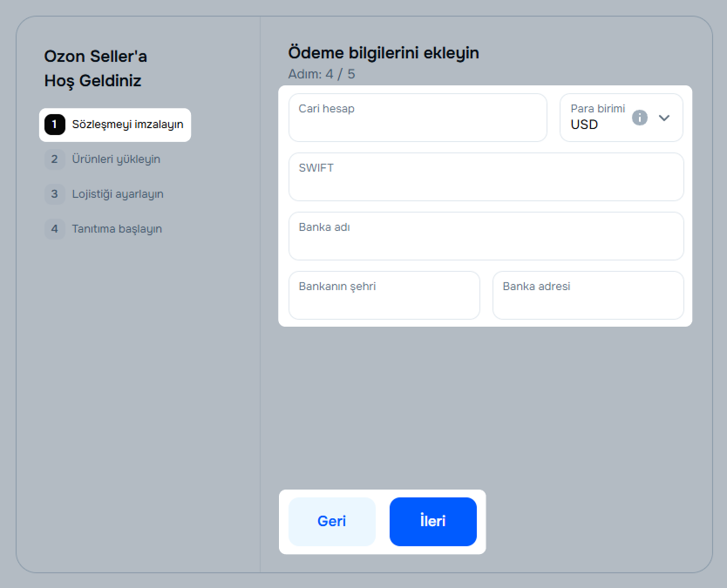
Task: Expand the Para birimi currency chevron
Action: click(x=664, y=118)
